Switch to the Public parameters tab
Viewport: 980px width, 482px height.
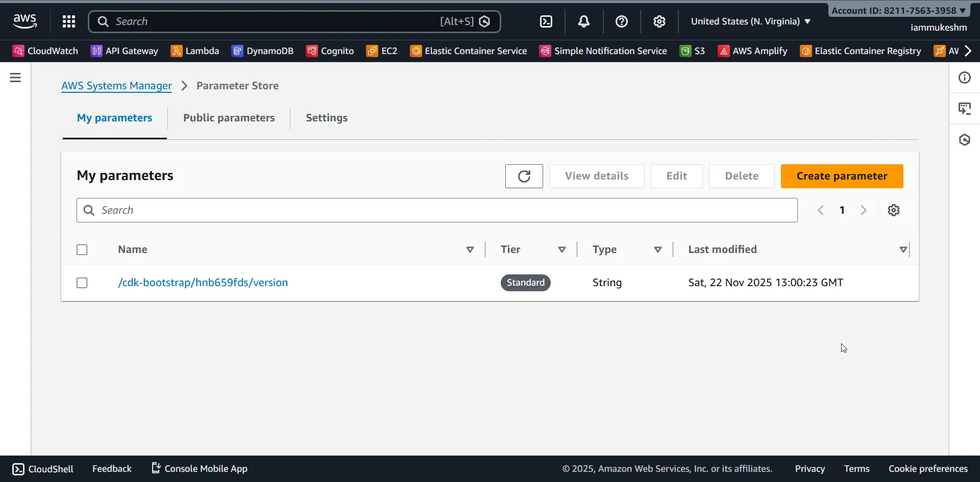click(228, 118)
